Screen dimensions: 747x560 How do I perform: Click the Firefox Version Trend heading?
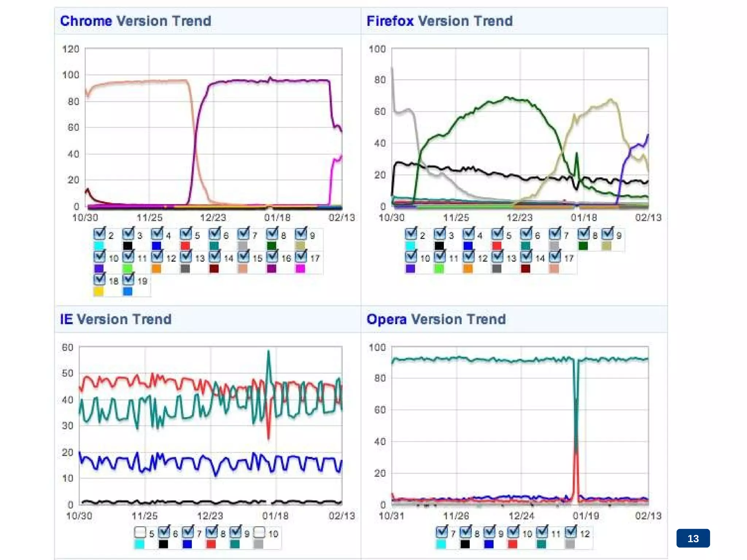440,21
